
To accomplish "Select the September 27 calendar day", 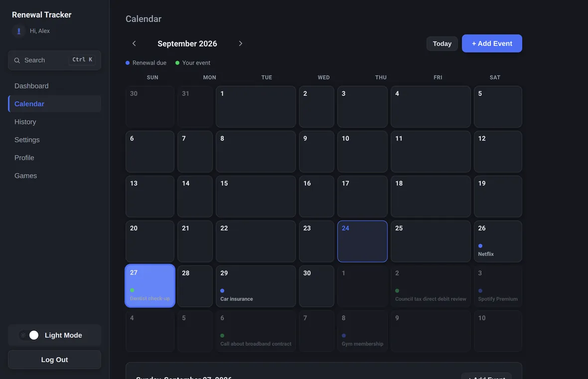I will pyautogui.click(x=150, y=286).
